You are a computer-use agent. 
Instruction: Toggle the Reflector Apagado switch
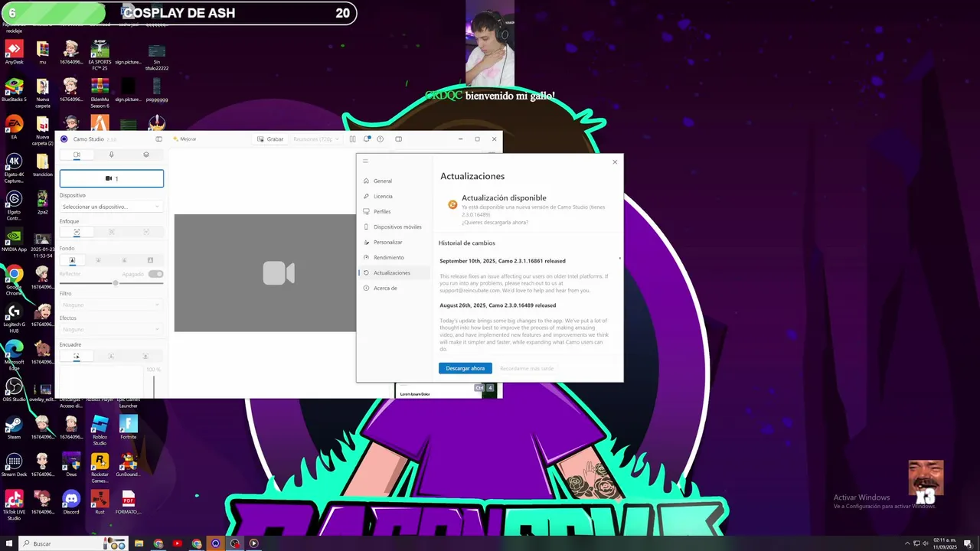click(155, 274)
